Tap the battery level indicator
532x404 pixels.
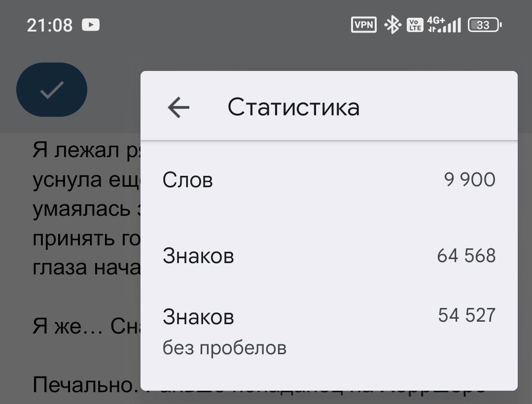484,25
